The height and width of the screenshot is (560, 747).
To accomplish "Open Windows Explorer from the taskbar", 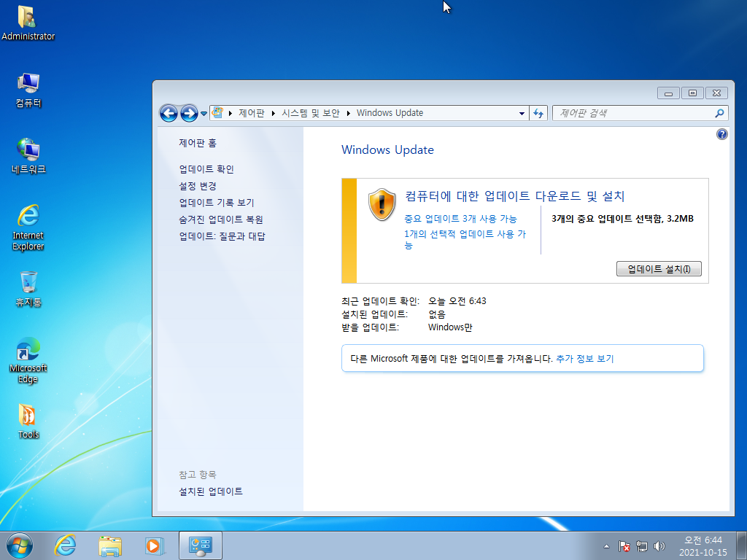I will [110, 545].
